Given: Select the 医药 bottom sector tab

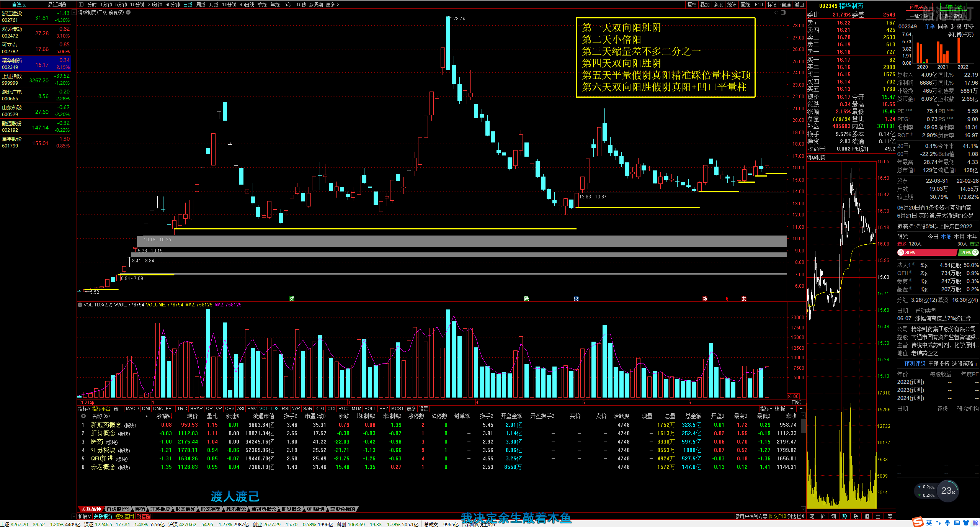Looking at the screenshot, I should (x=140, y=509).
